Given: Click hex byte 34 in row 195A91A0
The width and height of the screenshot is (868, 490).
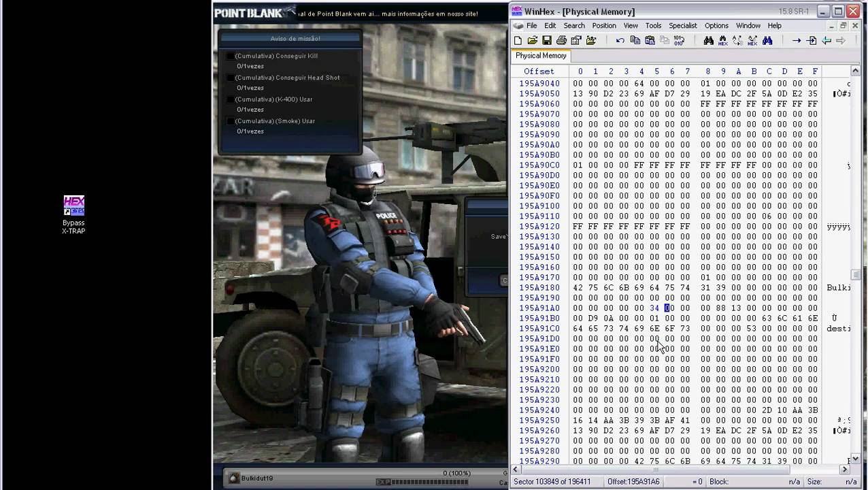Looking at the screenshot, I should (654, 308).
